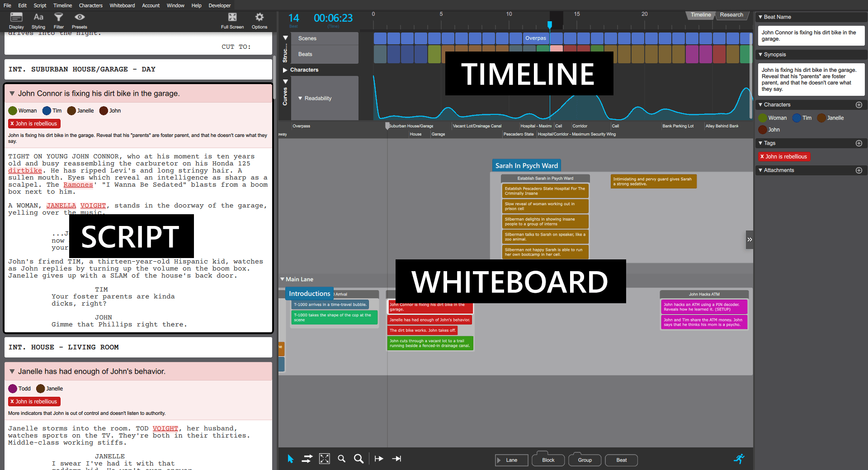Viewport: 868px width, 470px height.
Task: Click the Woman character in right panel
Action: point(773,118)
